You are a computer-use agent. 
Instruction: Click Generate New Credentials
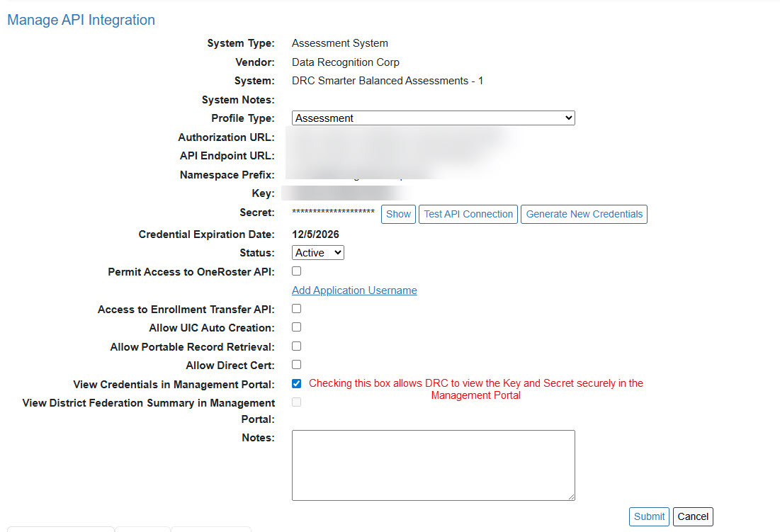[x=583, y=214]
